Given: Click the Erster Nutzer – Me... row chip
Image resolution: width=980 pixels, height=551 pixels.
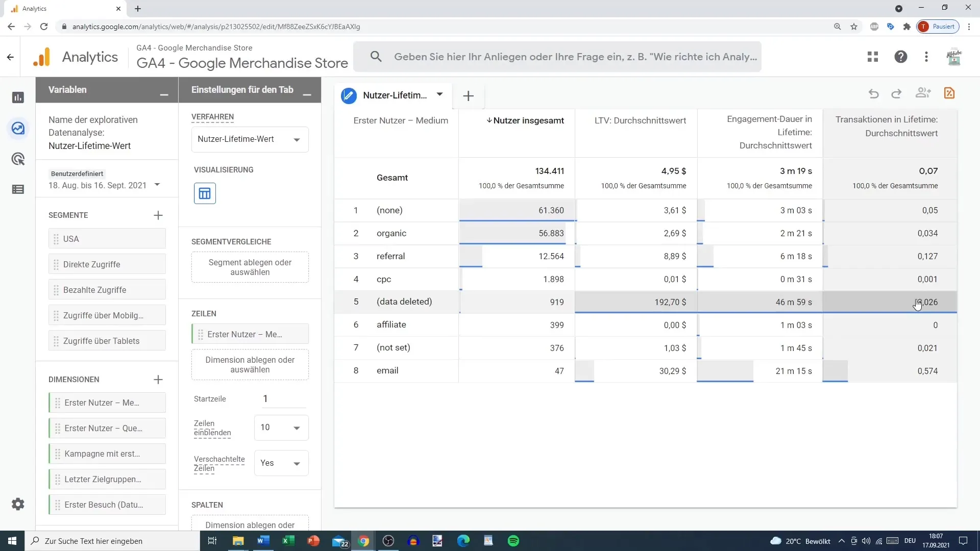Looking at the screenshot, I should pos(250,334).
